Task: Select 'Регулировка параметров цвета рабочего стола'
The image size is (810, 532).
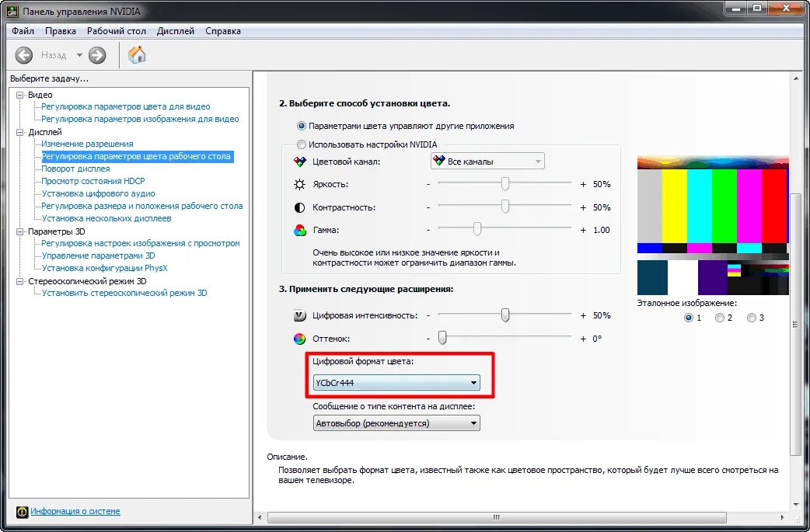Action: [x=137, y=156]
